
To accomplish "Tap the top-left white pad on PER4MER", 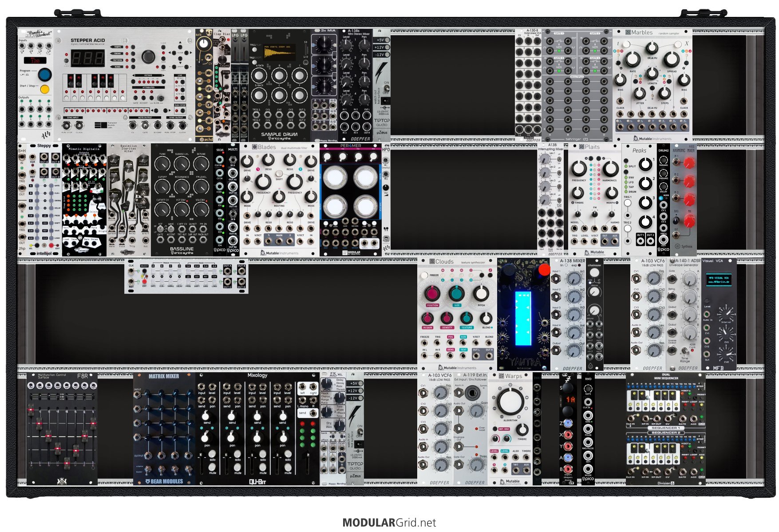I will click(334, 177).
